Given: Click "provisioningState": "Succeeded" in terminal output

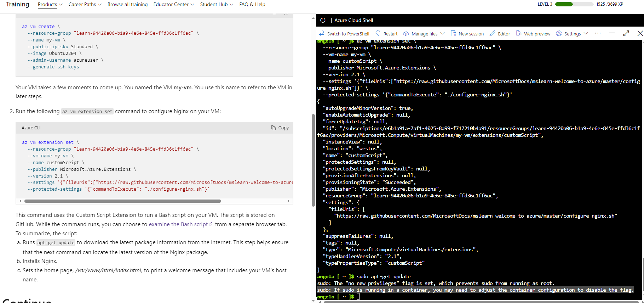Looking at the screenshot, I should coord(369,182).
